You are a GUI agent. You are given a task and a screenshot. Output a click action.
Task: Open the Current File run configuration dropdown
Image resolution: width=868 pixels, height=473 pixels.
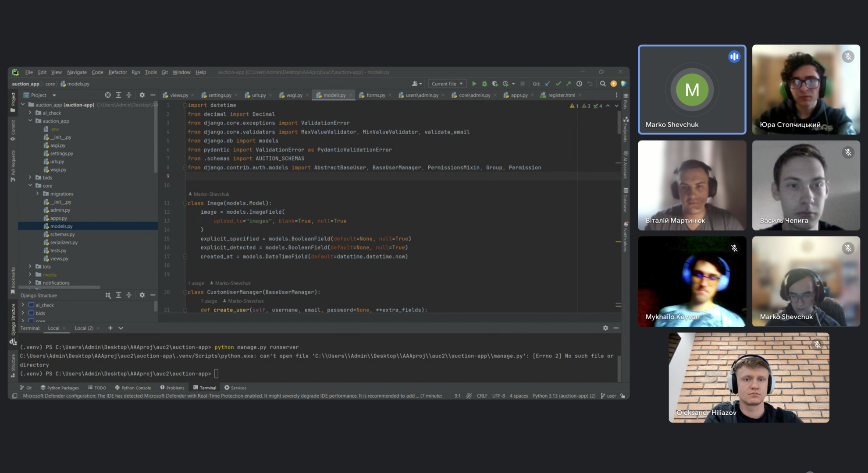point(447,83)
